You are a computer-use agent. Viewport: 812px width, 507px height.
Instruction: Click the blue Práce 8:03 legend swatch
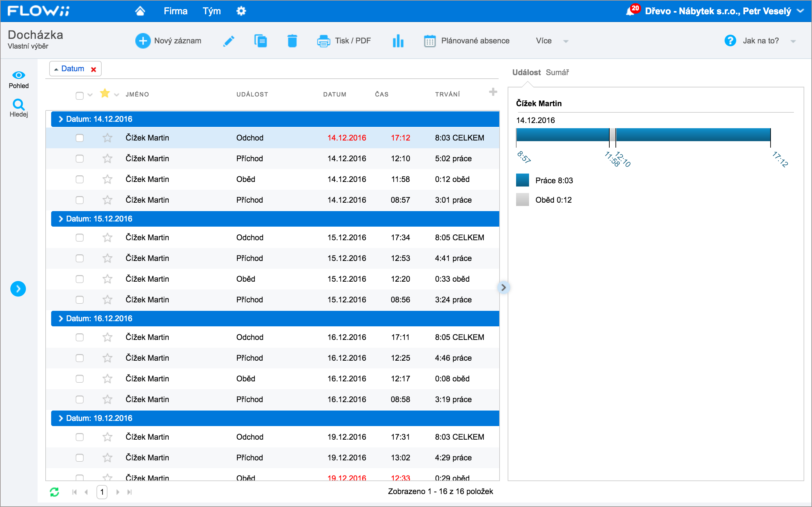coord(522,180)
